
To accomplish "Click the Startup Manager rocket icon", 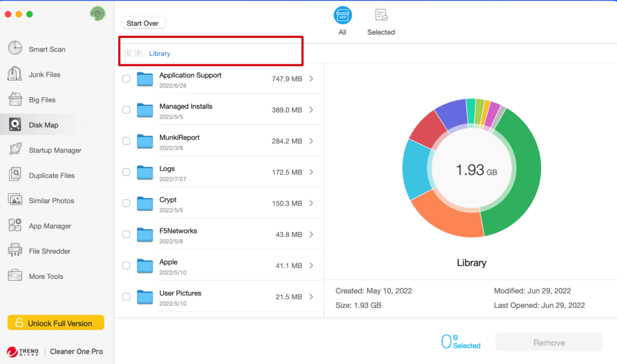I will point(15,150).
